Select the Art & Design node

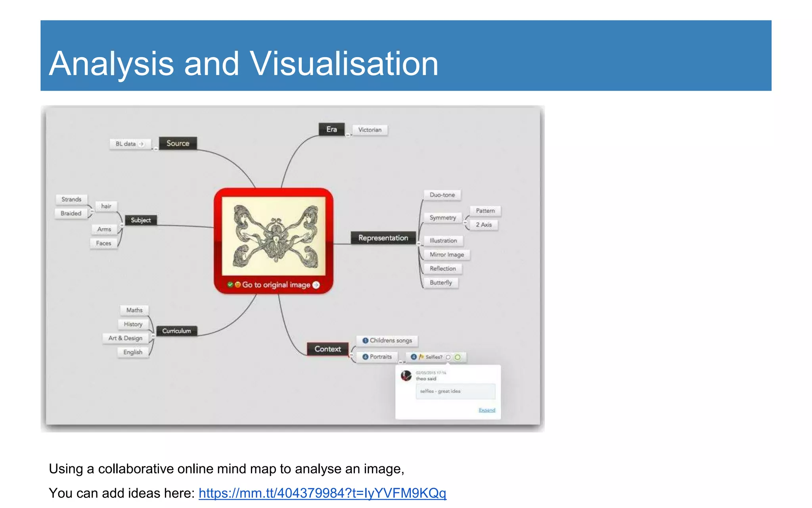[125, 338]
